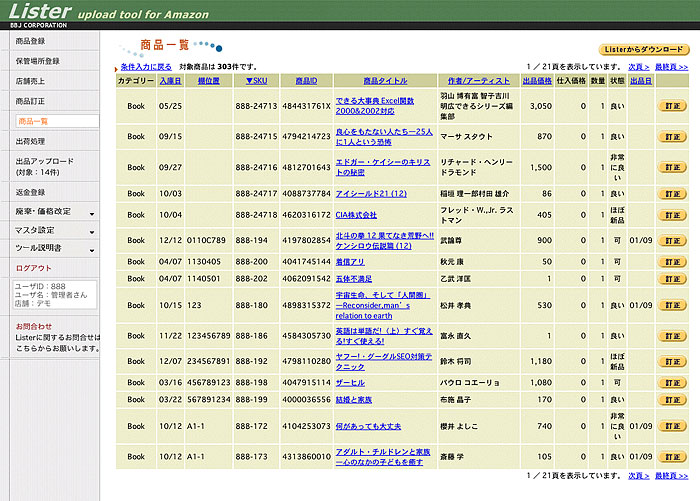Screen dimensions: 700x501
Task: Click the Listerからダウンロード button
Action: pyautogui.click(x=644, y=50)
